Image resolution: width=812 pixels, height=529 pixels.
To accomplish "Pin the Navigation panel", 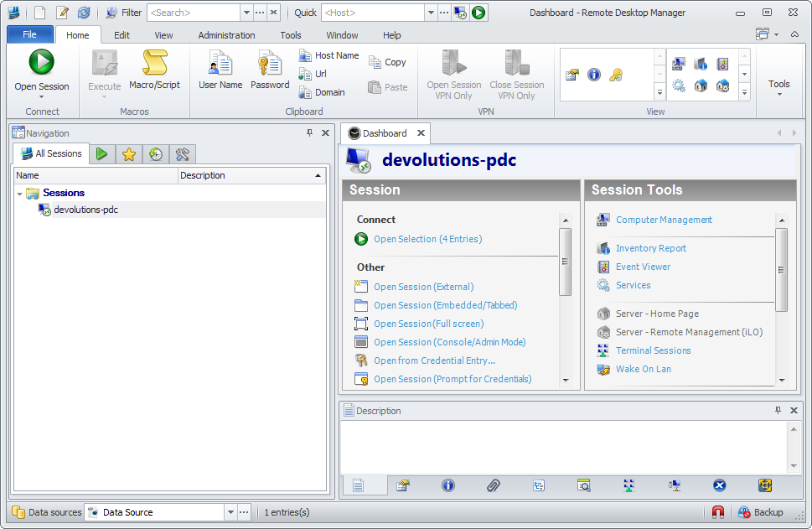I will point(310,133).
